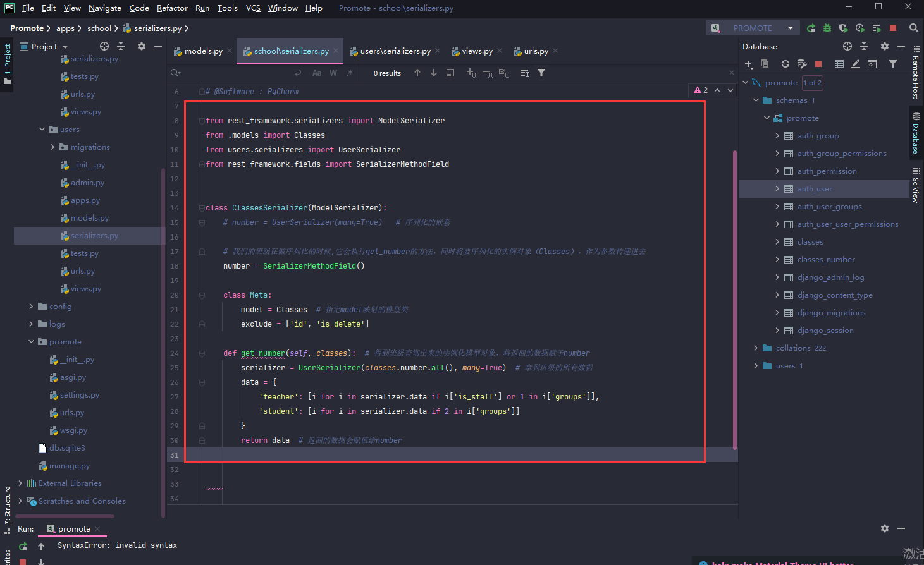The width and height of the screenshot is (924, 565).
Task: Run PROMOTE with coverage
Action: 844,28
